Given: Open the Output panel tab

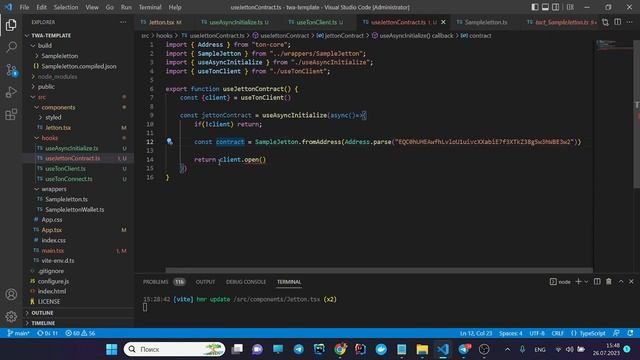Looking at the screenshot, I should click(x=205, y=282).
